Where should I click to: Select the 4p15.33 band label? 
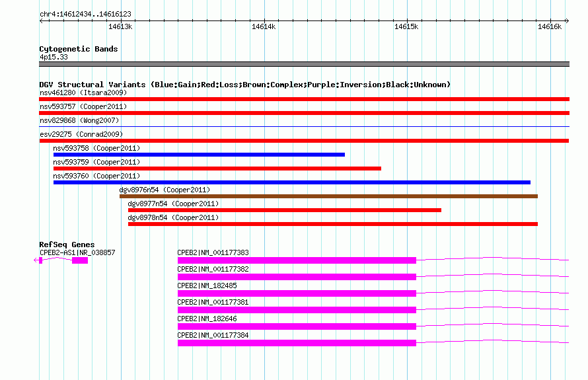(54, 57)
